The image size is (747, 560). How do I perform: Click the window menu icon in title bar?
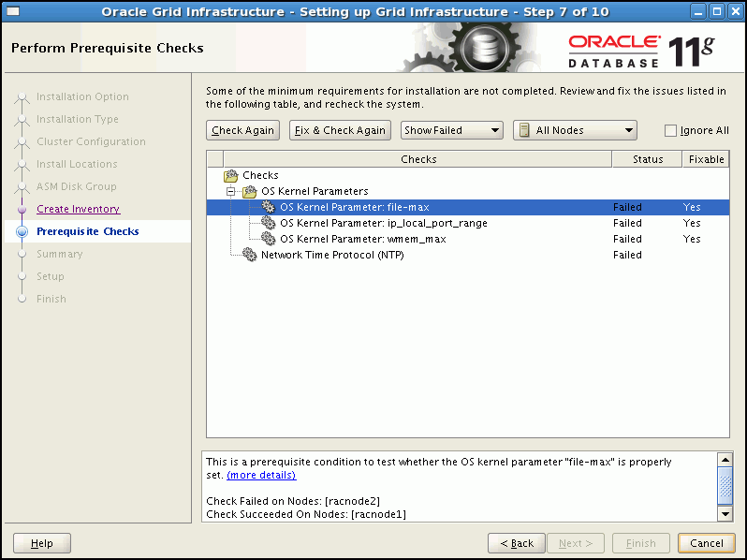[x=13, y=11]
